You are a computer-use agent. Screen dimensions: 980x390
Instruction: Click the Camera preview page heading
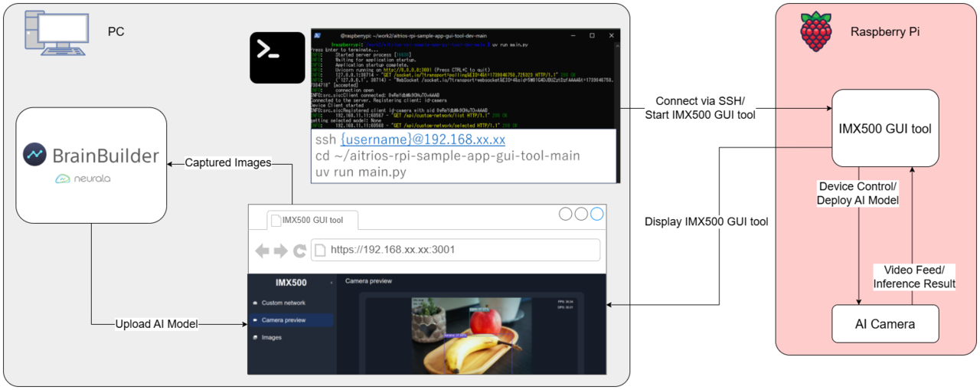[x=369, y=281]
